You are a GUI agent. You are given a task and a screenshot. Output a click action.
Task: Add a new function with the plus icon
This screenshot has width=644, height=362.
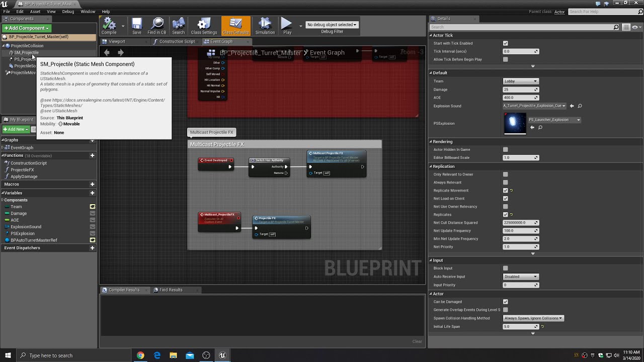click(x=92, y=155)
